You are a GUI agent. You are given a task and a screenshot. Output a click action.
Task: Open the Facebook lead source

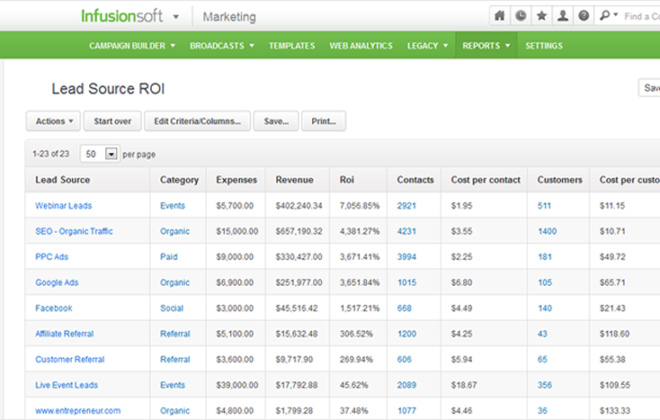pyautogui.click(x=54, y=308)
